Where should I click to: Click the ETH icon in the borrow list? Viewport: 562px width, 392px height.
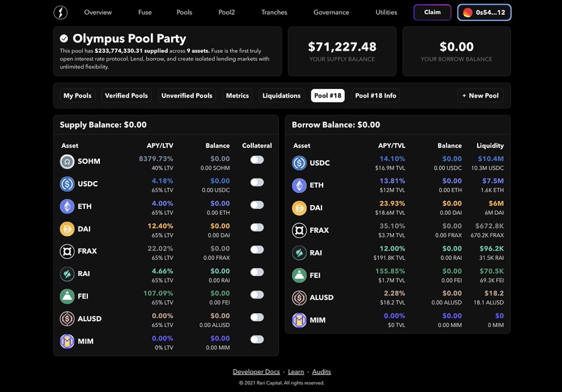coord(299,186)
